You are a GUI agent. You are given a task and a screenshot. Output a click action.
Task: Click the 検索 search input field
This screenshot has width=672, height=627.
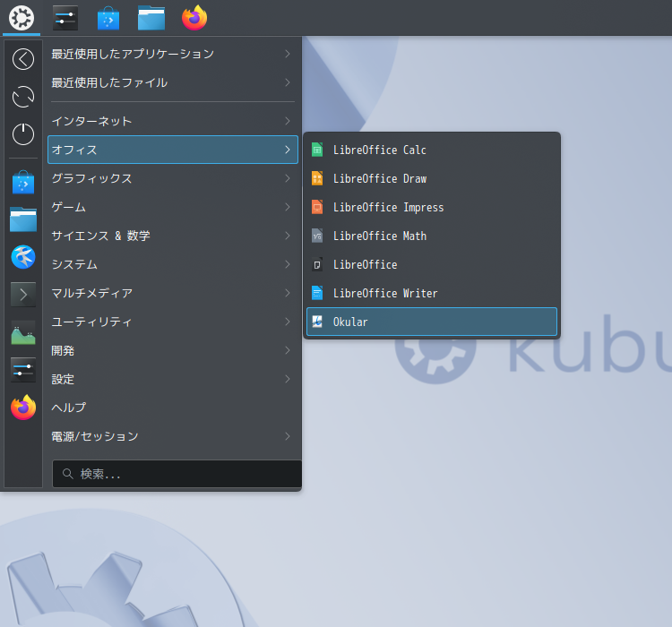(x=177, y=474)
